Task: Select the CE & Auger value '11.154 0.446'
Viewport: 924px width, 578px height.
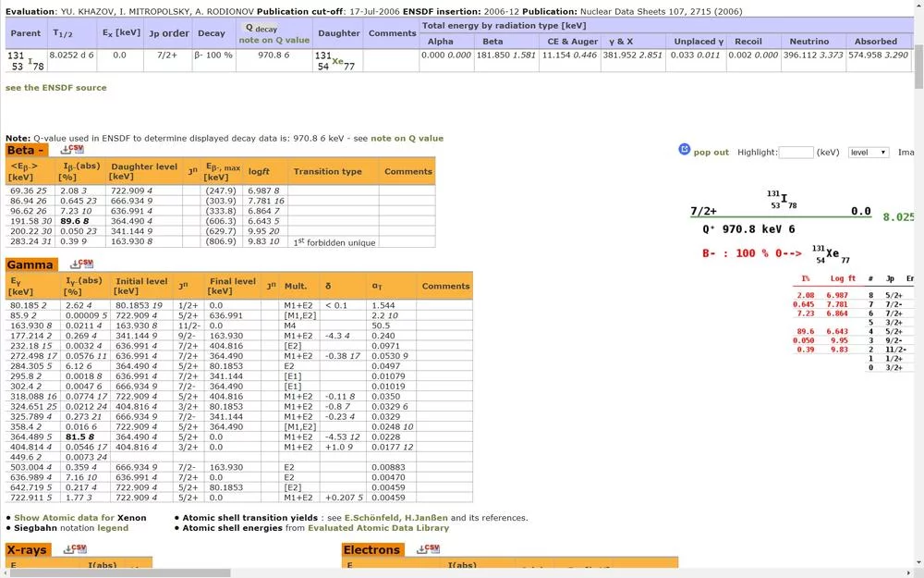Action: (x=569, y=55)
